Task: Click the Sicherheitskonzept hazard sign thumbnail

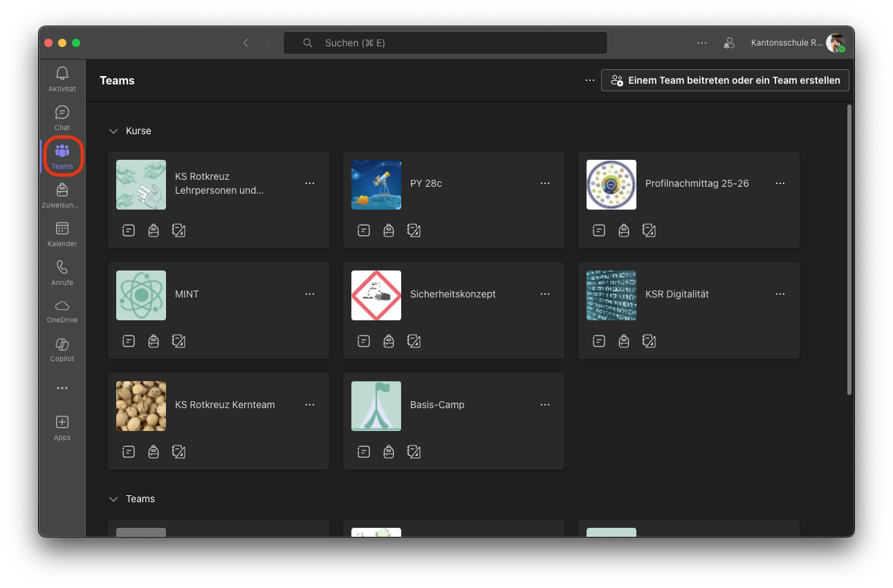Action: 376,295
